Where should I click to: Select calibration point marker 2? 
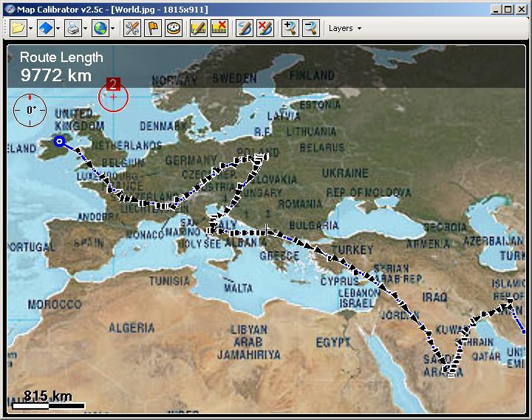[x=113, y=95]
